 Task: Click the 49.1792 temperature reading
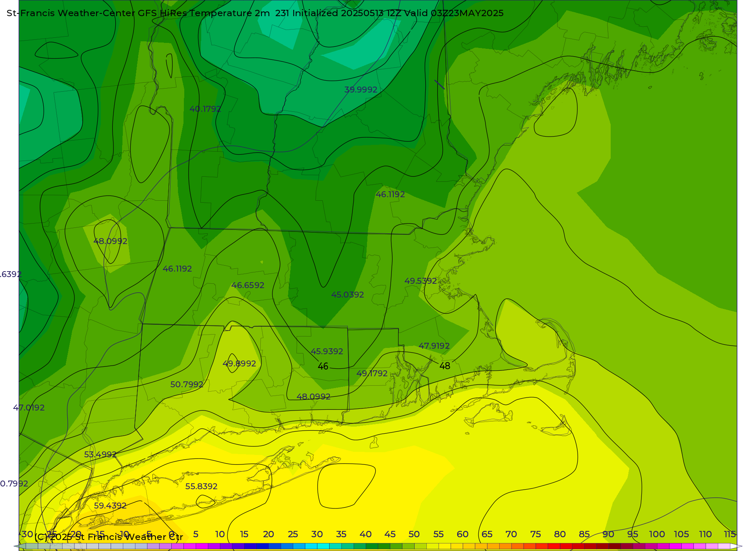pyautogui.click(x=372, y=373)
